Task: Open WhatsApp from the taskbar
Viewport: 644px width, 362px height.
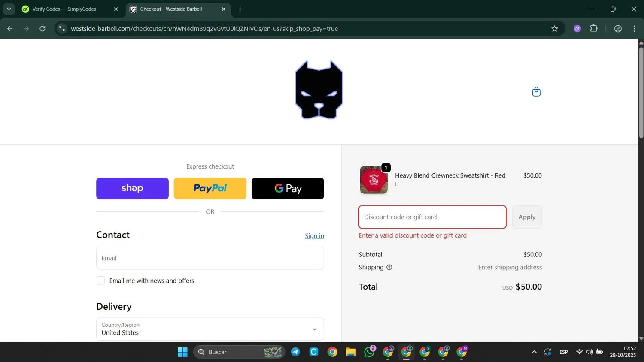Action: point(369,352)
